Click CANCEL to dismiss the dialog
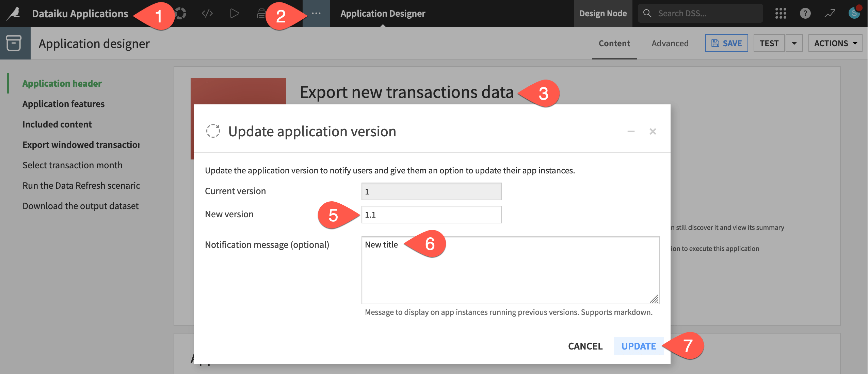 tap(585, 346)
